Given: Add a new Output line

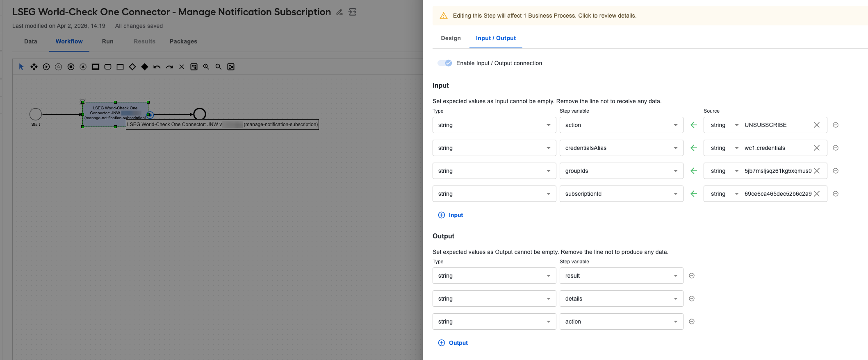Looking at the screenshot, I should coord(453,343).
